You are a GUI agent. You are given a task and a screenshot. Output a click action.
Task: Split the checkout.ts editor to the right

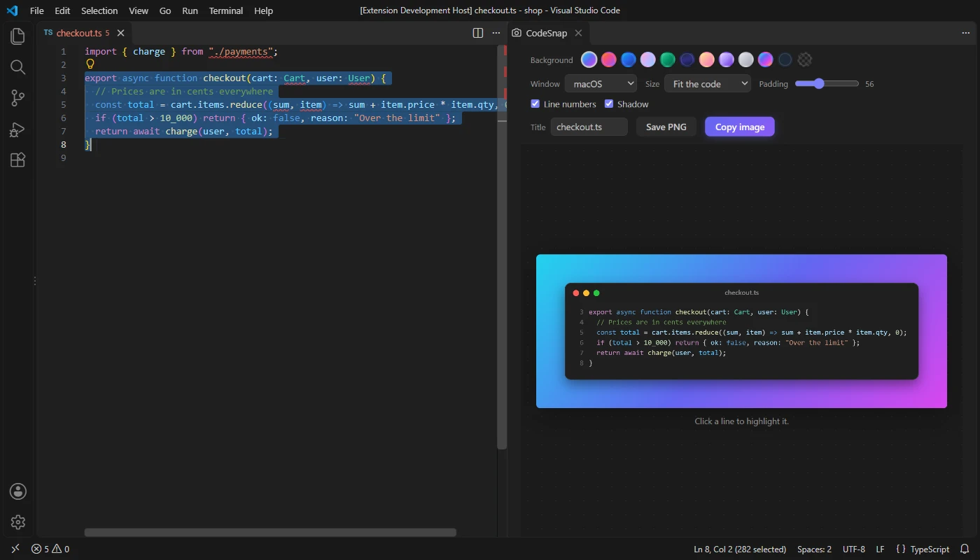(x=478, y=33)
